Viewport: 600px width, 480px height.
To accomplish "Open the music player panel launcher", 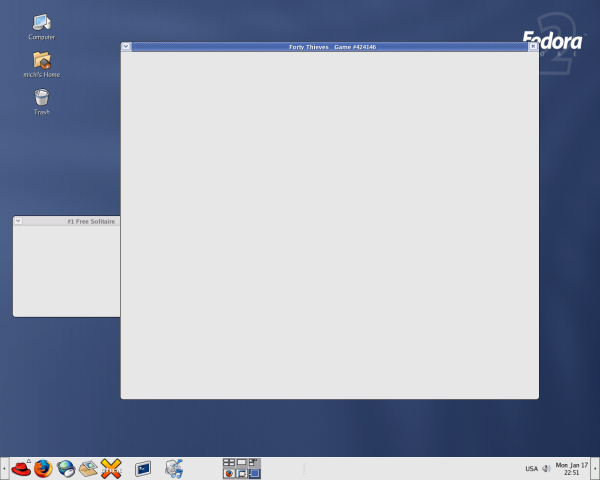I will coord(174,468).
